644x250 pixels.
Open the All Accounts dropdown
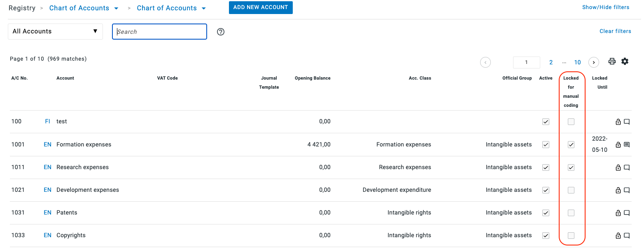(55, 31)
